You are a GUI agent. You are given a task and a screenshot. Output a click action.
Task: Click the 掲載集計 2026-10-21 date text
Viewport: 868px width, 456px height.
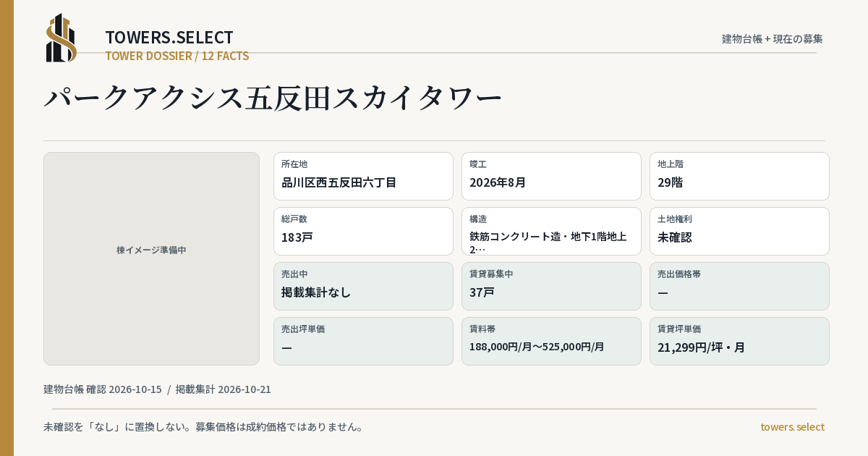tap(224, 389)
